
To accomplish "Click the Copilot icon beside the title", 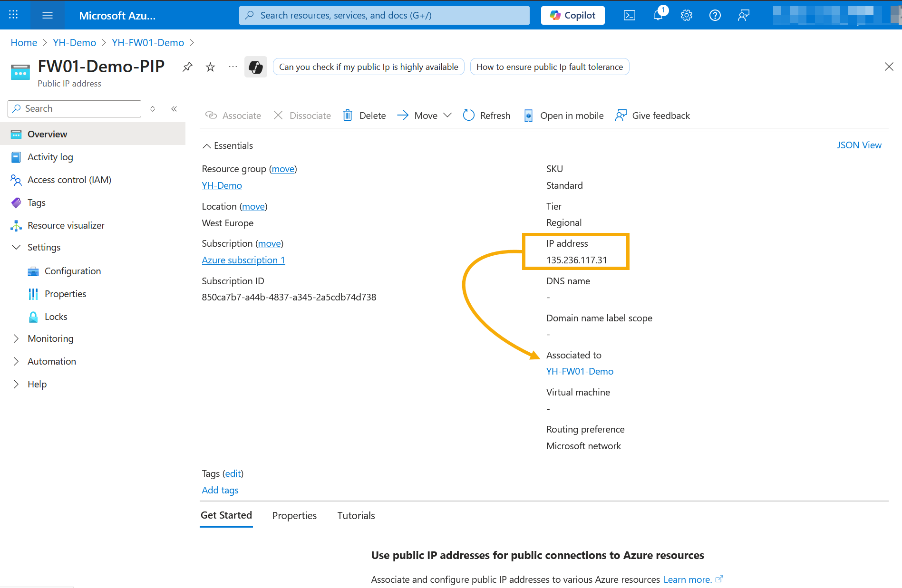I will pyautogui.click(x=256, y=67).
